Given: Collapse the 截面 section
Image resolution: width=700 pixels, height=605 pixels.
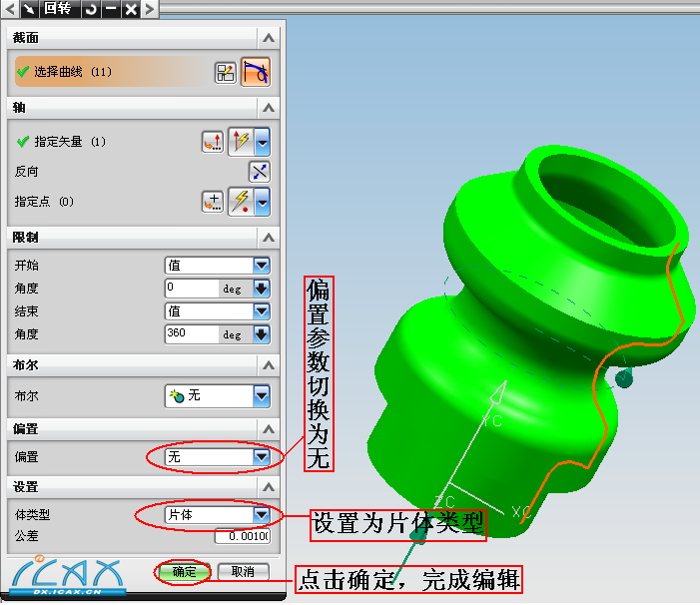Looking at the screenshot, I should [269, 38].
